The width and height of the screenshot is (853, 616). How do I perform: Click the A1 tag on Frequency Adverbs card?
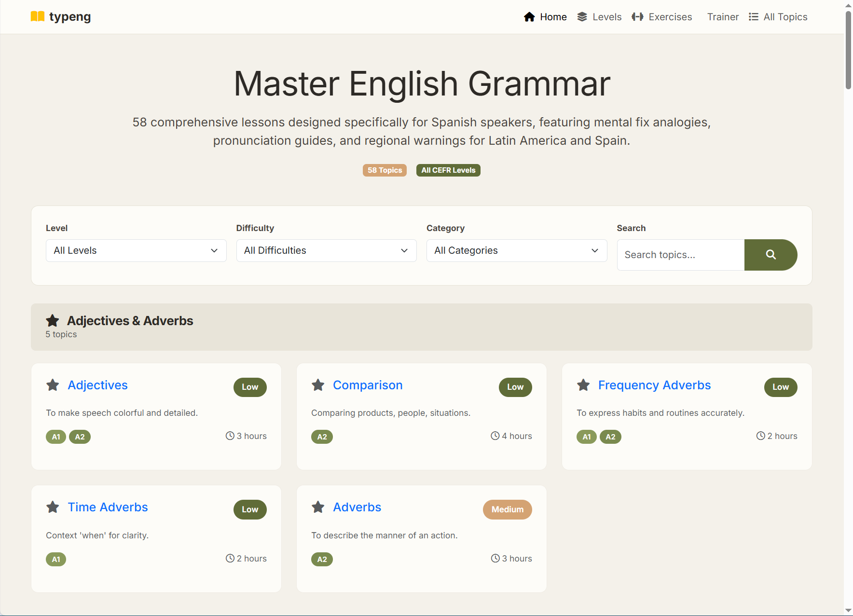587,437
